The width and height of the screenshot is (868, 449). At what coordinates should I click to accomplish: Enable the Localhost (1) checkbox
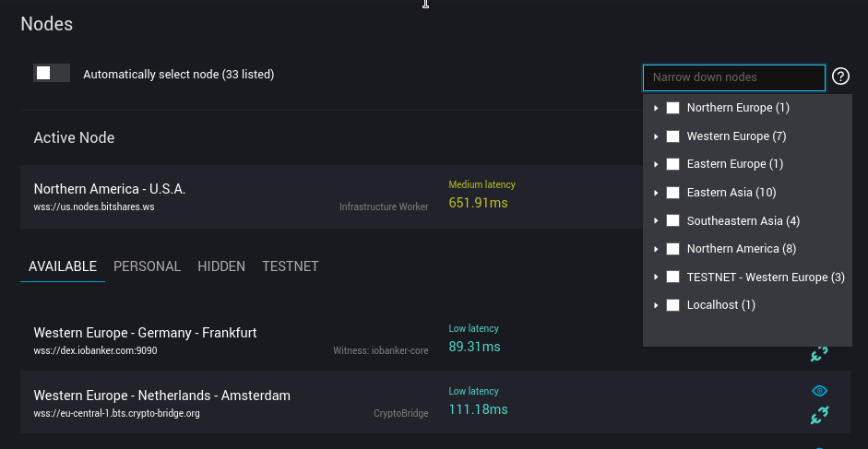(x=673, y=305)
